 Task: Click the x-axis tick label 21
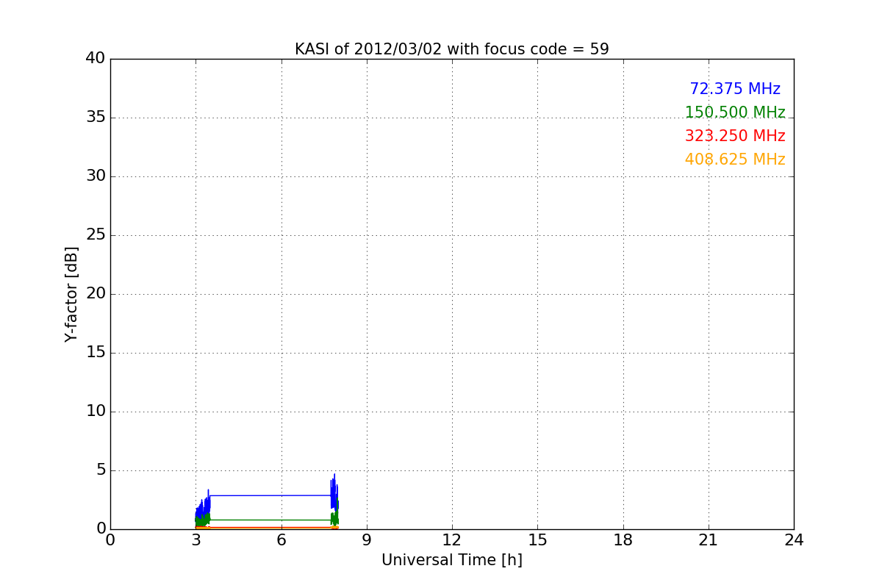point(709,539)
